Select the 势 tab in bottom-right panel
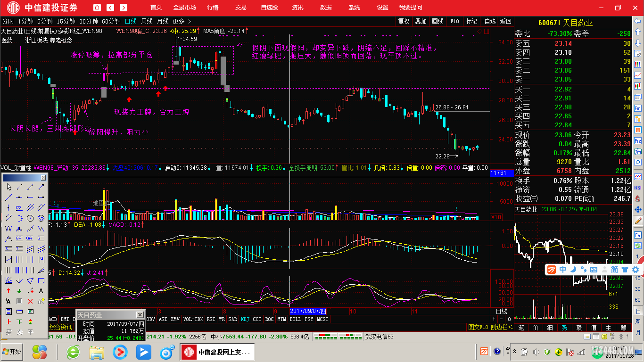 pos(564,328)
